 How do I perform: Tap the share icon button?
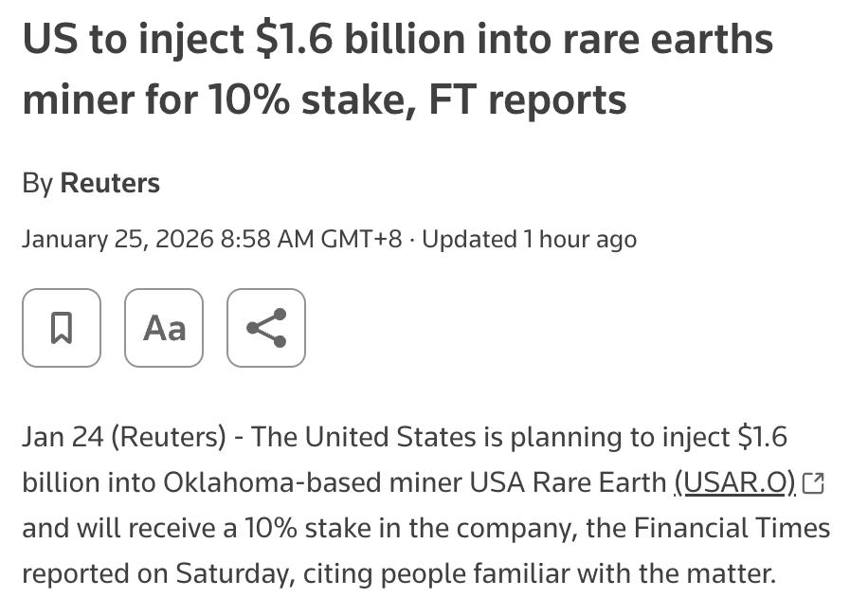[x=266, y=328]
